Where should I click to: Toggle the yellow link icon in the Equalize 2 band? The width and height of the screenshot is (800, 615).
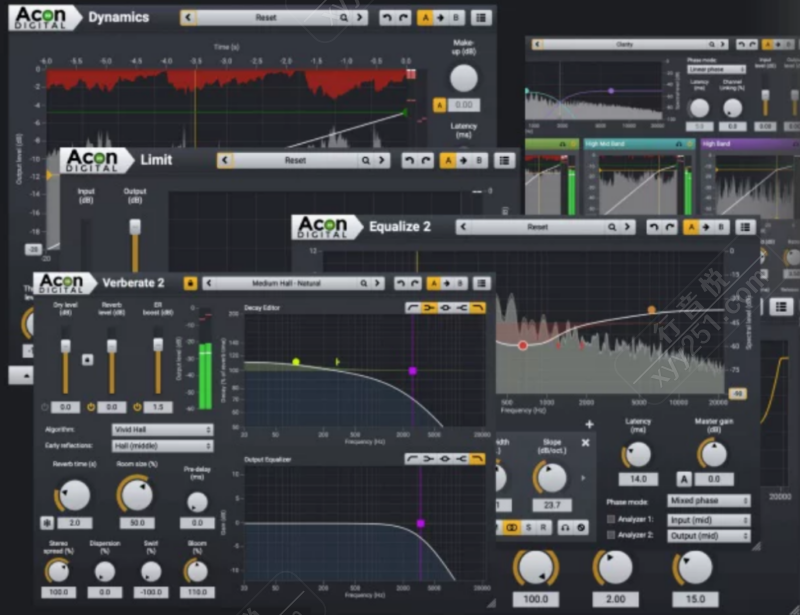click(x=512, y=527)
